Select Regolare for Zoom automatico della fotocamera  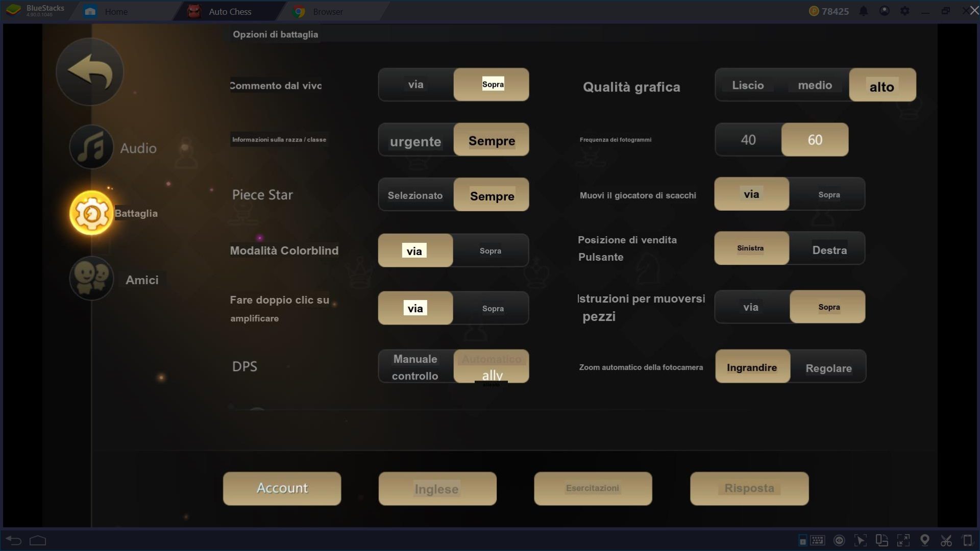tap(828, 367)
